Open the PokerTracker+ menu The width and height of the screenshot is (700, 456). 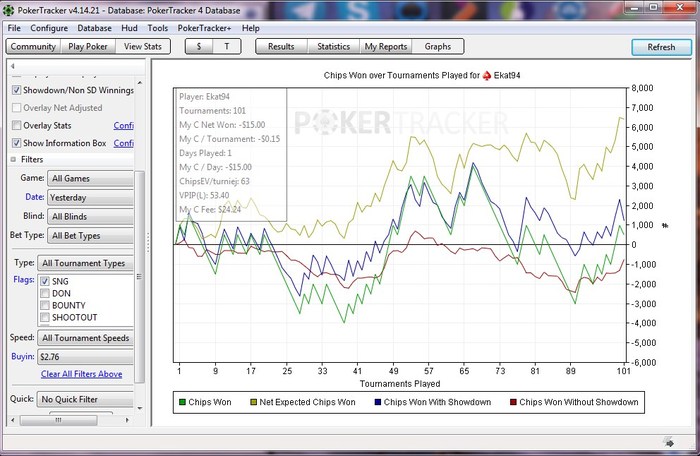(x=204, y=28)
